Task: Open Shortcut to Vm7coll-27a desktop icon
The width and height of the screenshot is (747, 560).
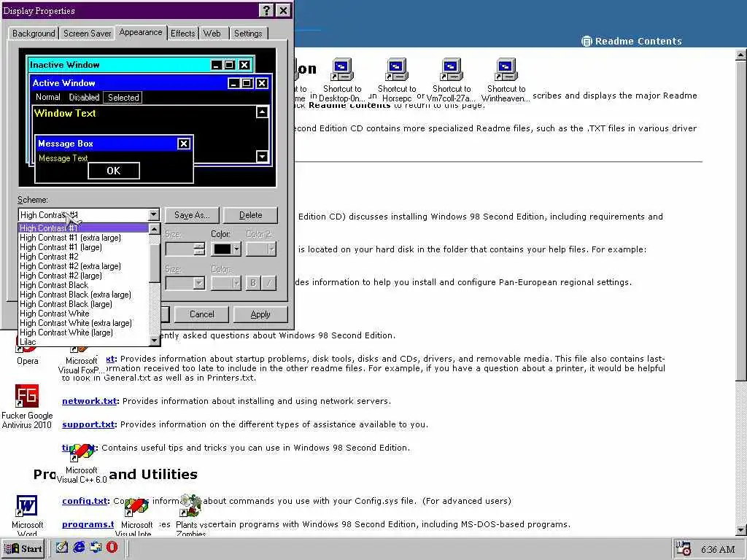Action: (451, 79)
